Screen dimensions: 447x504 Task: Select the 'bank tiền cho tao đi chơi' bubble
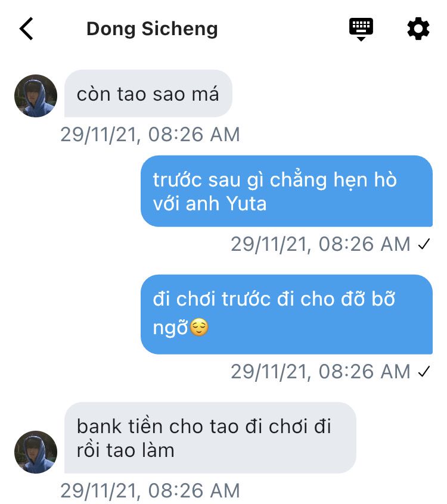point(210,438)
